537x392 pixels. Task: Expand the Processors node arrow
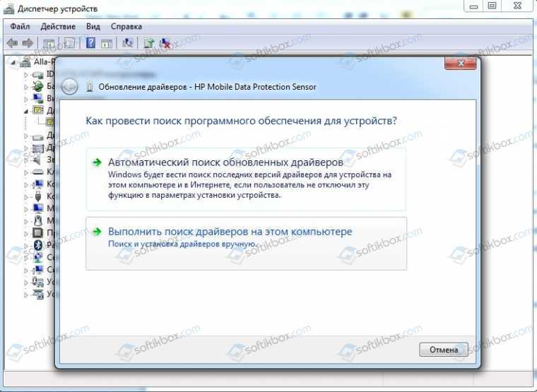[25, 234]
